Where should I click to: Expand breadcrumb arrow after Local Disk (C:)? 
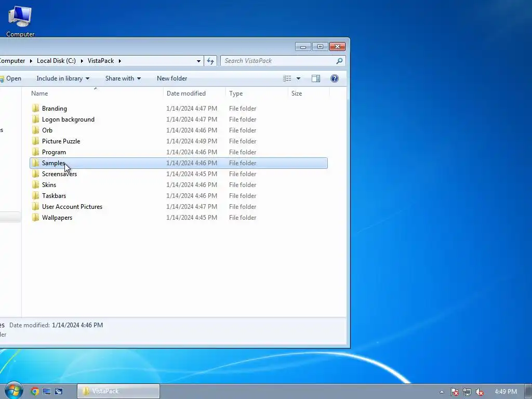click(82, 61)
